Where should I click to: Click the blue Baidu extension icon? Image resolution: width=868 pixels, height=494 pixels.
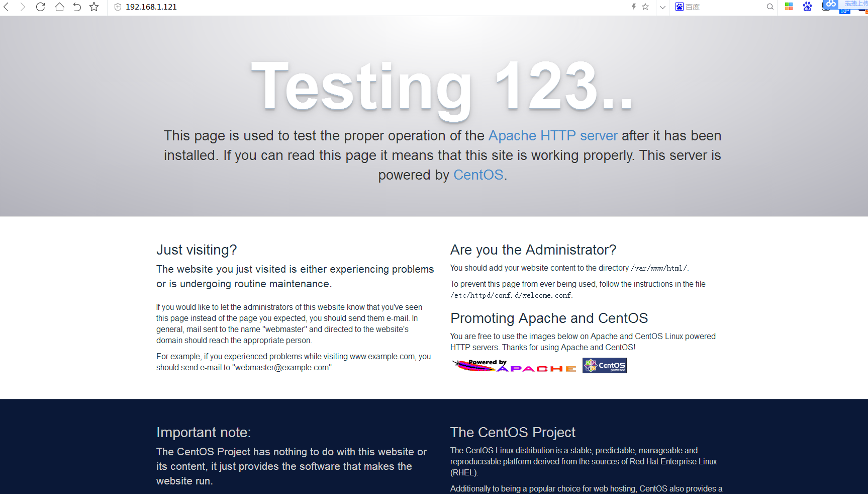point(807,7)
